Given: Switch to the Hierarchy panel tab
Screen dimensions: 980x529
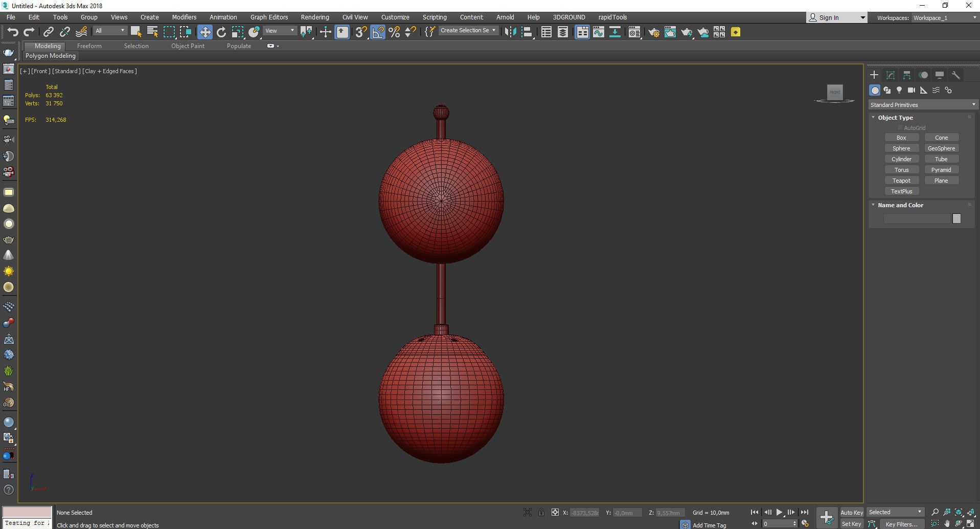Looking at the screenshot, I should coord(907,75).
